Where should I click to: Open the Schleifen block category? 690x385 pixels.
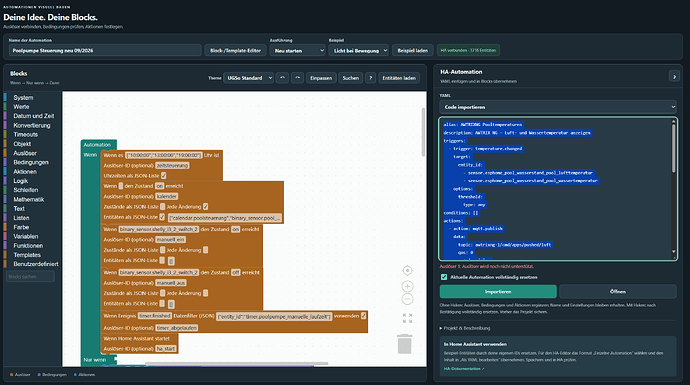[26, 190]
